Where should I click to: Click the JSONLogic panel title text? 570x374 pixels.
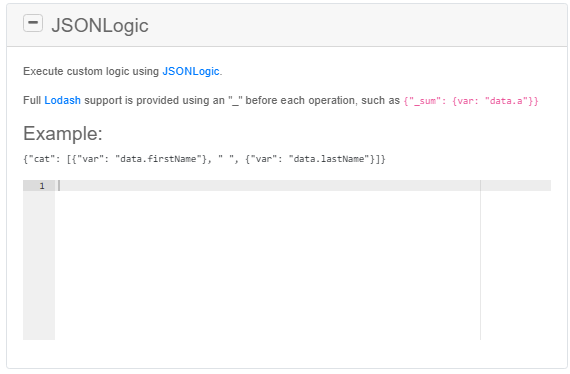pyautogui.click(x=100, y=25)
